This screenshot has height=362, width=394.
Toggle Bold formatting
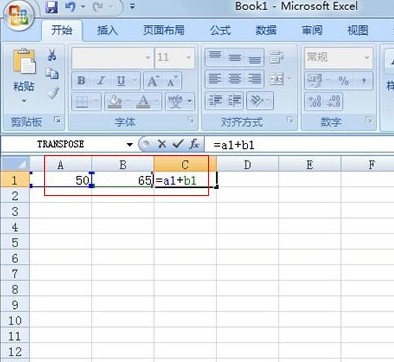[81, 81]
